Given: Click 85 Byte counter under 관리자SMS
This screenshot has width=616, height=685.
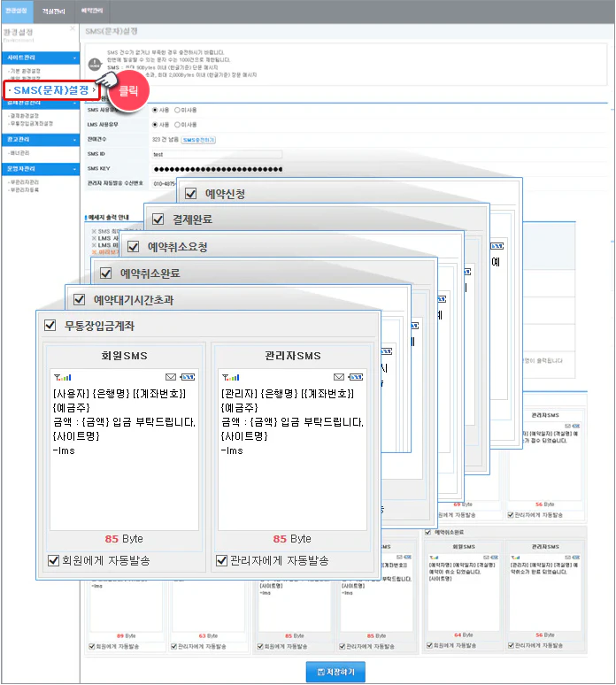Looking at the screenshot, I should [292, 539].
